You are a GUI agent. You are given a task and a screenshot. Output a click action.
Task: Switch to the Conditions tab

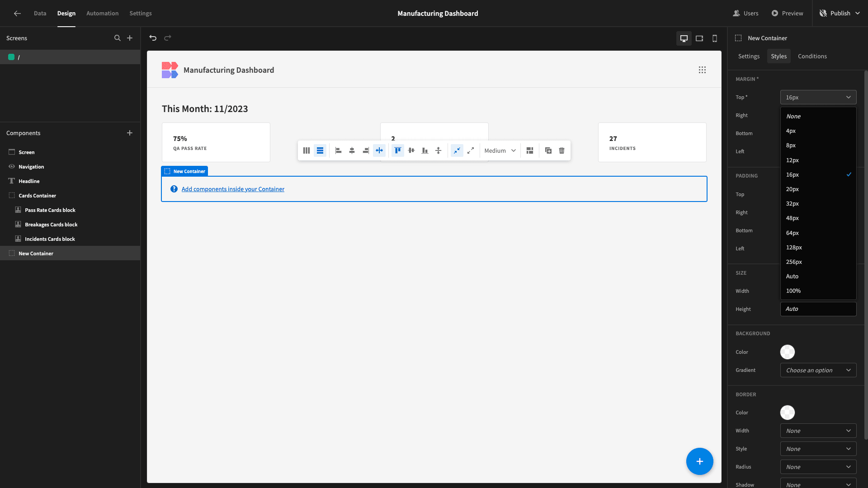click(812, 56)
